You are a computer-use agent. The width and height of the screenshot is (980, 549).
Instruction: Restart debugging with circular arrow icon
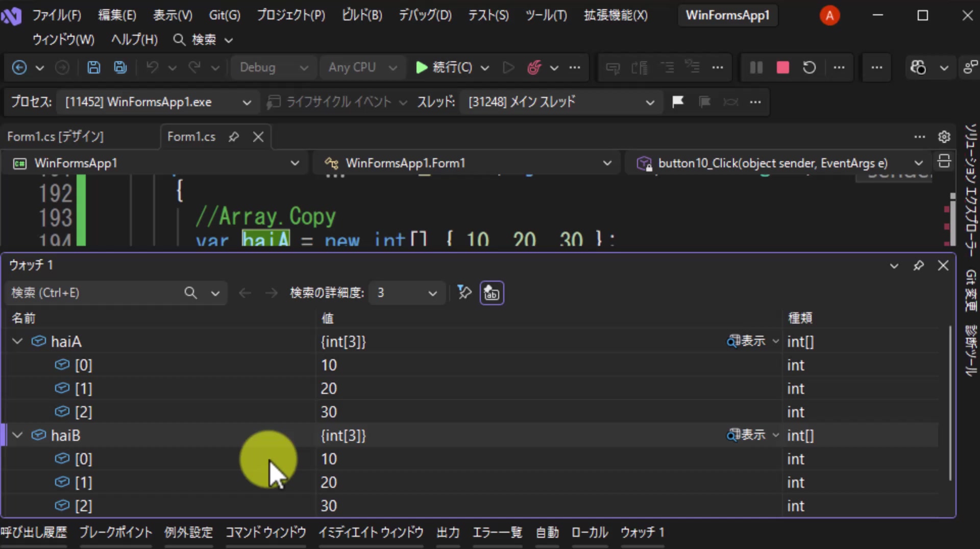point(809,67)
